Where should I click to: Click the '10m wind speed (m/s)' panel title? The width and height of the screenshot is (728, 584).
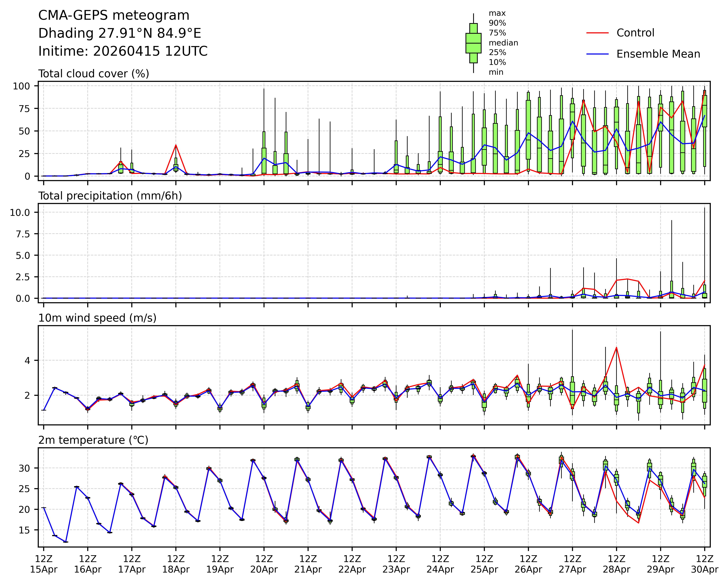[x=97, y=318]
